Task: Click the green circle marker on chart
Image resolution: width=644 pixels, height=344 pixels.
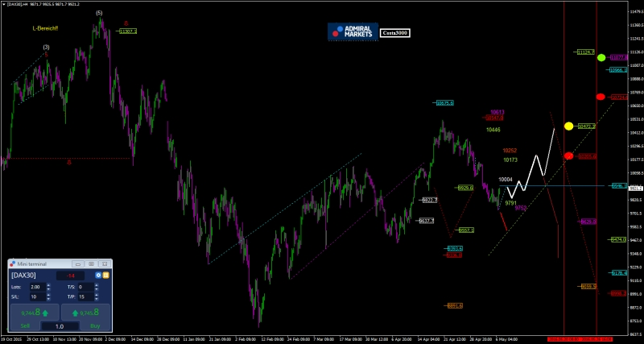Action: tap(601, 57)
